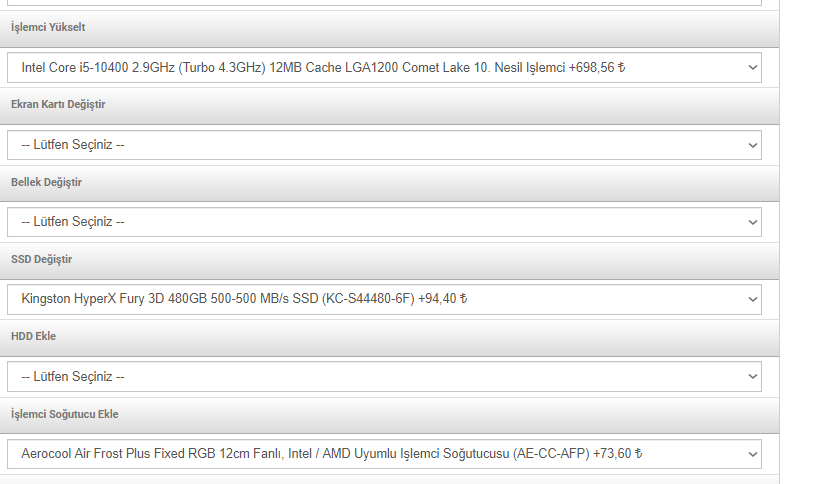
Task: Click the chevron arrow on the Aerocool cooler dropdown
Action: coord(753,454)
